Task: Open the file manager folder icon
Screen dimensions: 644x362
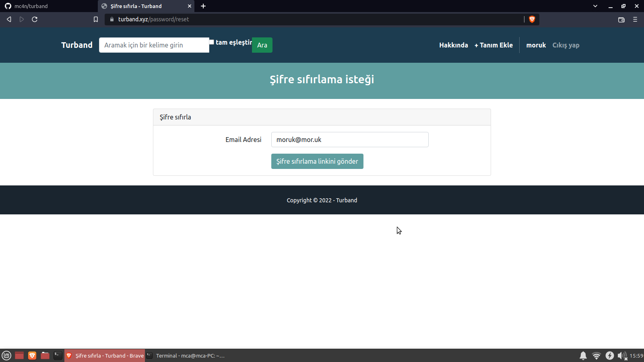Action: coord(45,356)
